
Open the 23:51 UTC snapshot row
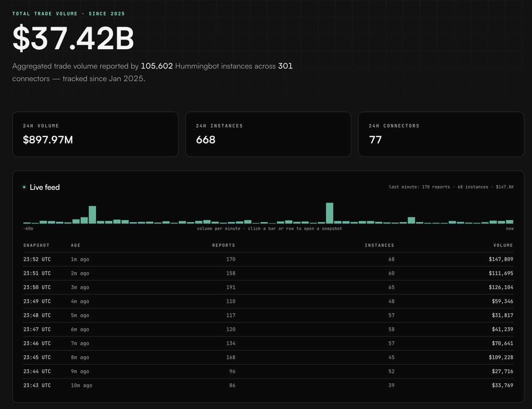coord(268,273)
